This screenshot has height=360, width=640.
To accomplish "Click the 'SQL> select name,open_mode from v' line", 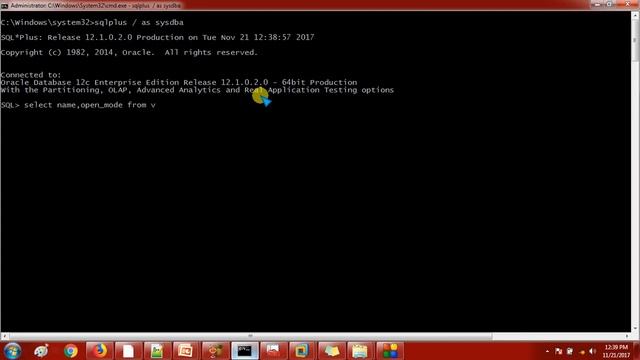I will (78, 105).
